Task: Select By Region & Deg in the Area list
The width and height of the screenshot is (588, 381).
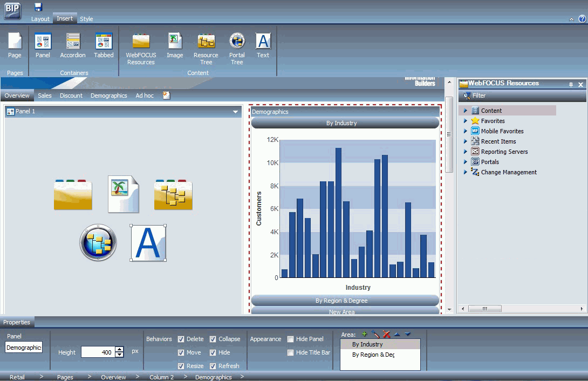Action: click(x=380, y=355)
